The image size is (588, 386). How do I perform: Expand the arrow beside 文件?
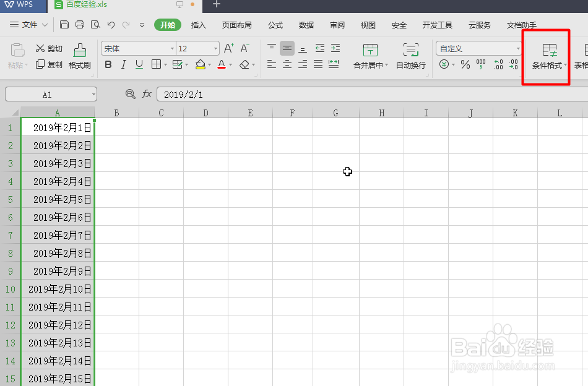tap(45, 25)
